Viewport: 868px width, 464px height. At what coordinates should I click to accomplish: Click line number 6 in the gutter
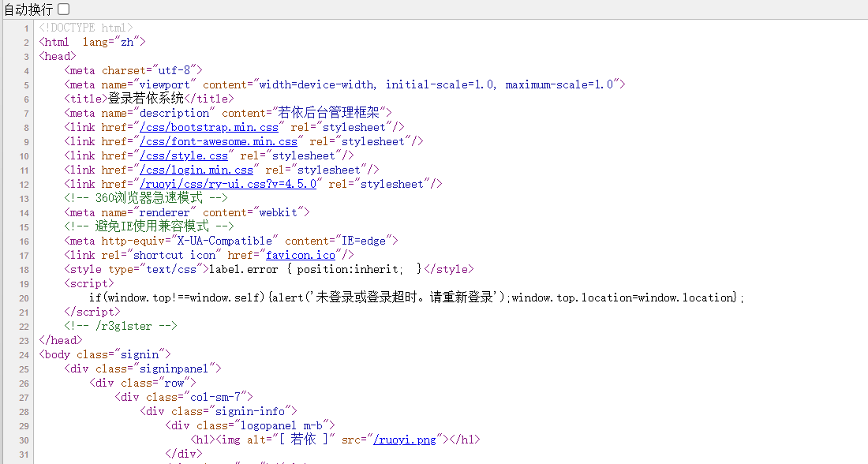(x=26, y=99)
